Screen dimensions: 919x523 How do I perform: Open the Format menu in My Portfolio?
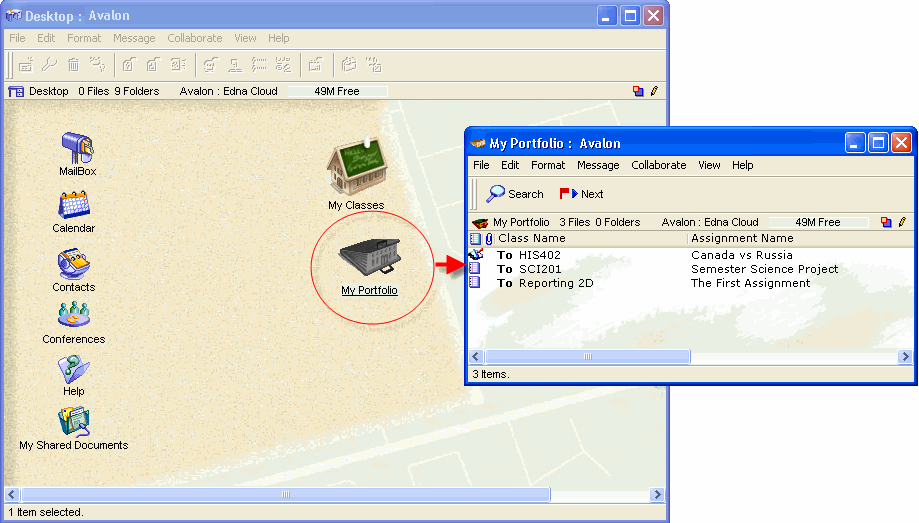point(548,165)
